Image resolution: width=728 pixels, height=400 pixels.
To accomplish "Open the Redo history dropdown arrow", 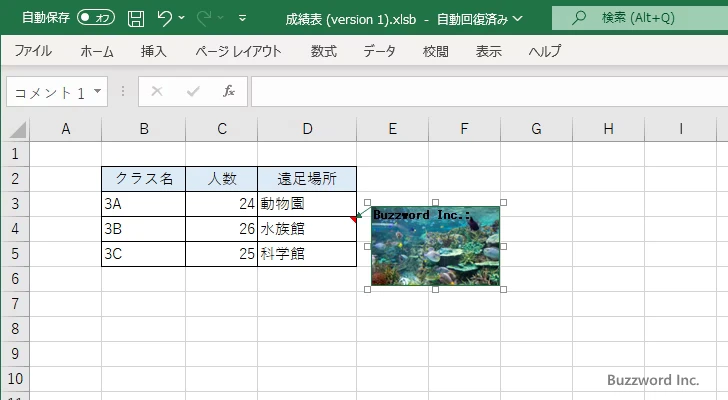I will pos(221,18).
